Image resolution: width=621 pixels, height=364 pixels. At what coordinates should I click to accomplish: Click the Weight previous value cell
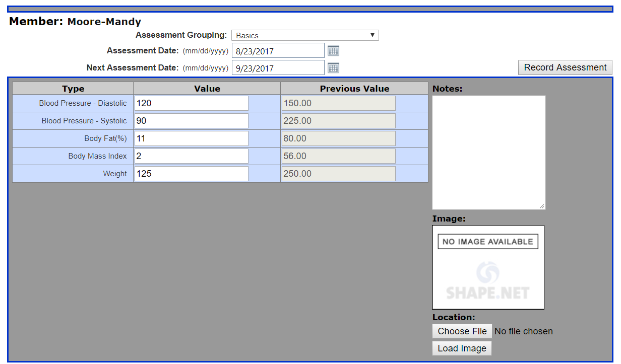[338, 173]
